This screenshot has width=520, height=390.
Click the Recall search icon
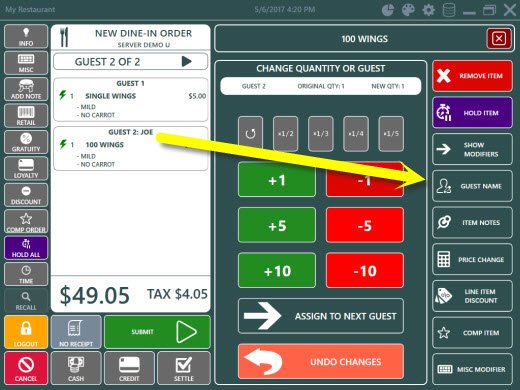click(x=26, y=301)
